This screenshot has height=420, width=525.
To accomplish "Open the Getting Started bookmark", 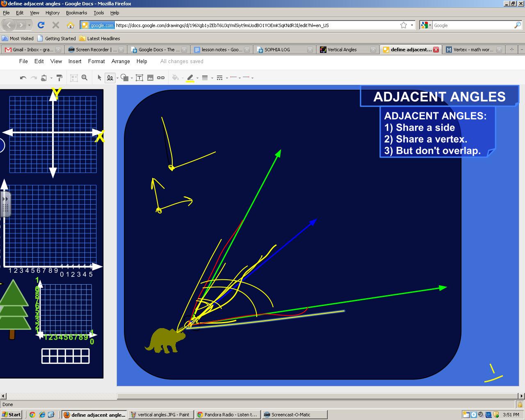I will point(57,39).
